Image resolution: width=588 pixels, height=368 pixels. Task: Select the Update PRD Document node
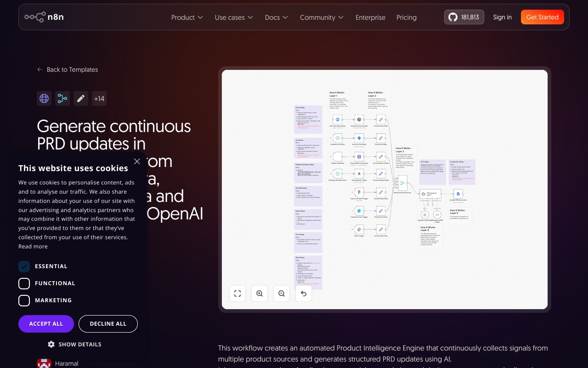coord(458,194)
